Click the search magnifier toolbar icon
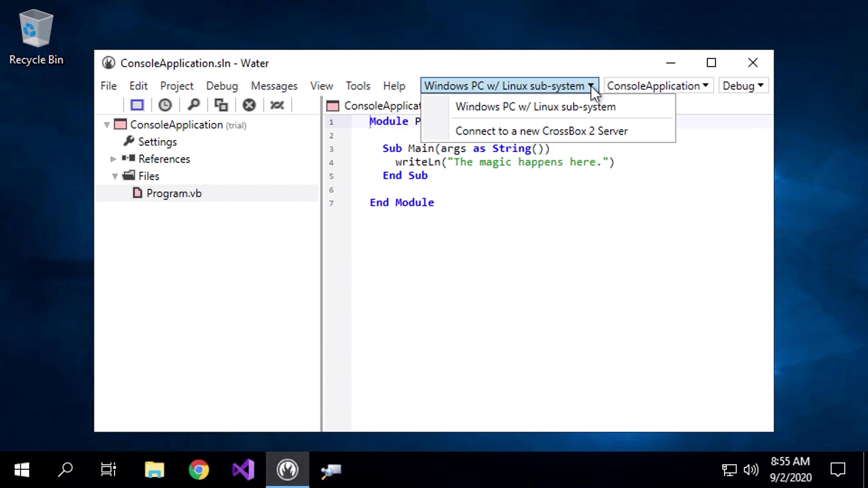868x488 pixels. (x=193, y=105)
